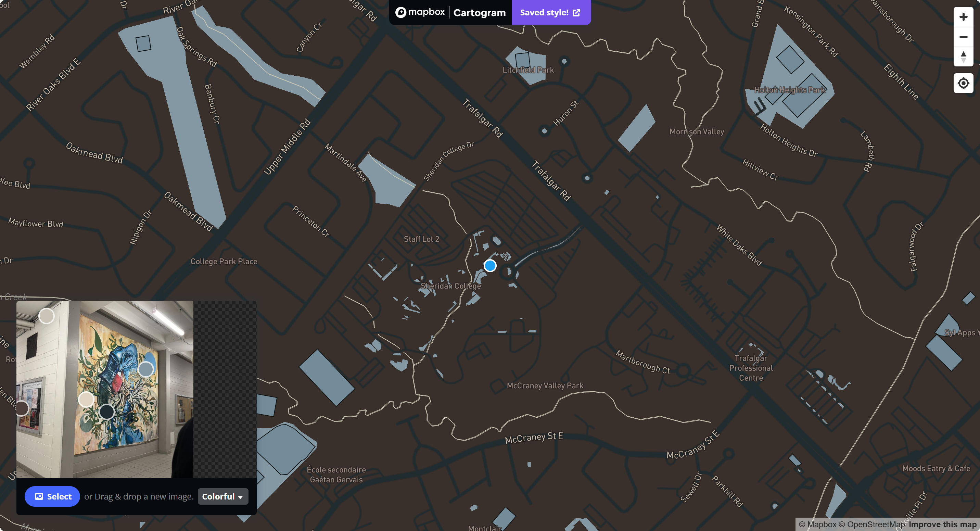Select the light beige color picker on the ceiling
Screen dimensions: 980x531
pyautogui.click(x=47, y=316)
